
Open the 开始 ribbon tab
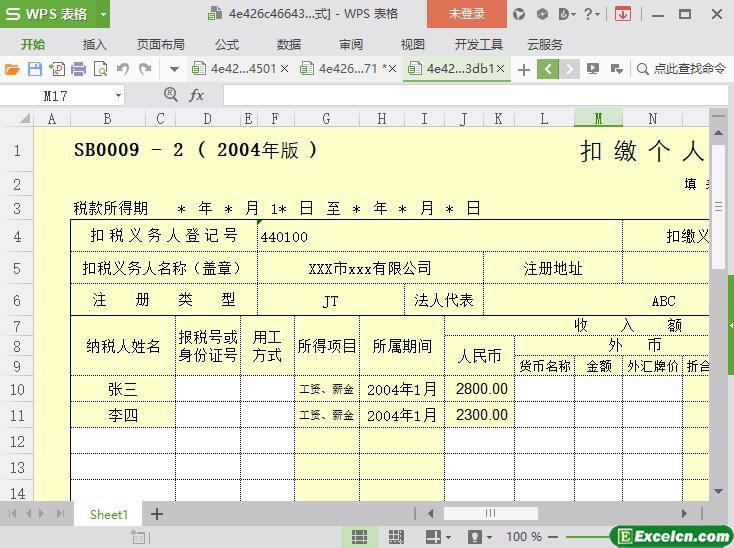33,44
